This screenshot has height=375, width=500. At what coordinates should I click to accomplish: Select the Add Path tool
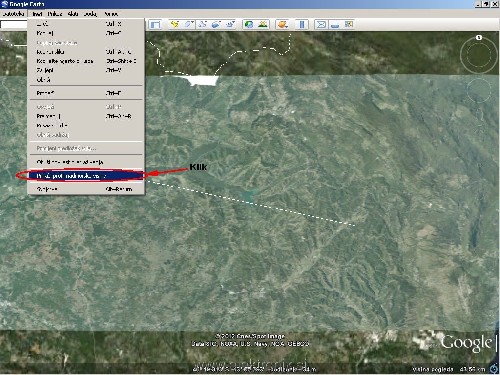(202, 24)
